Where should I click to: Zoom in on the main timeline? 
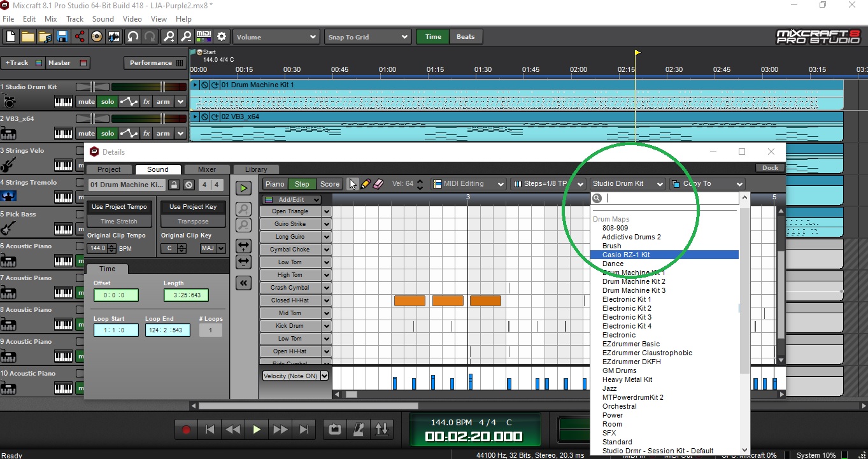[168, 37]
